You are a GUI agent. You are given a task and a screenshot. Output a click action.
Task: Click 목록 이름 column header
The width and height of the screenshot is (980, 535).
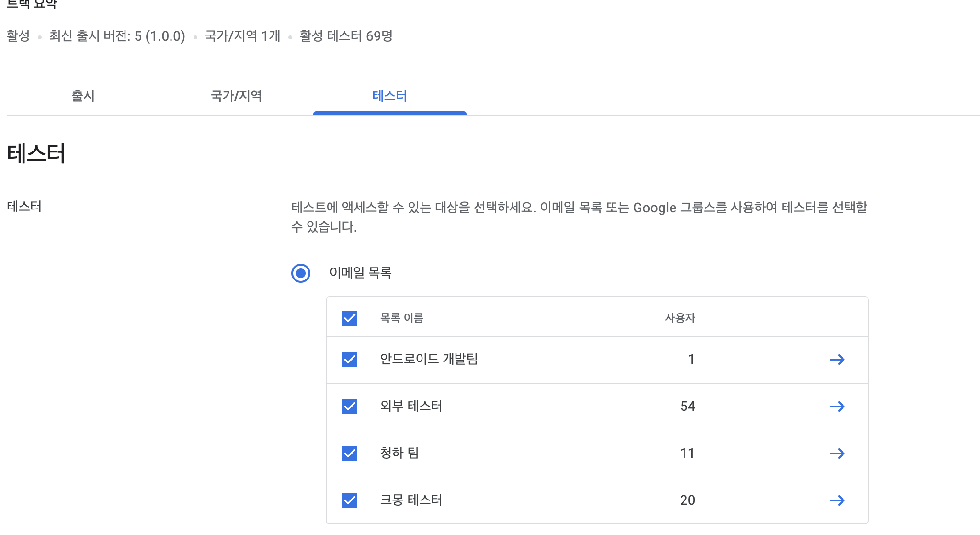click(x=402, y=318)
